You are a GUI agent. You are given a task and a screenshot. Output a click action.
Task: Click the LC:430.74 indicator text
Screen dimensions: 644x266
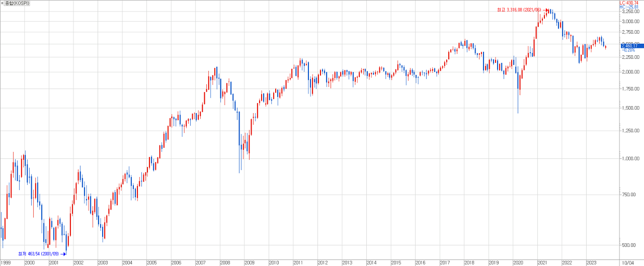[630, 3]
